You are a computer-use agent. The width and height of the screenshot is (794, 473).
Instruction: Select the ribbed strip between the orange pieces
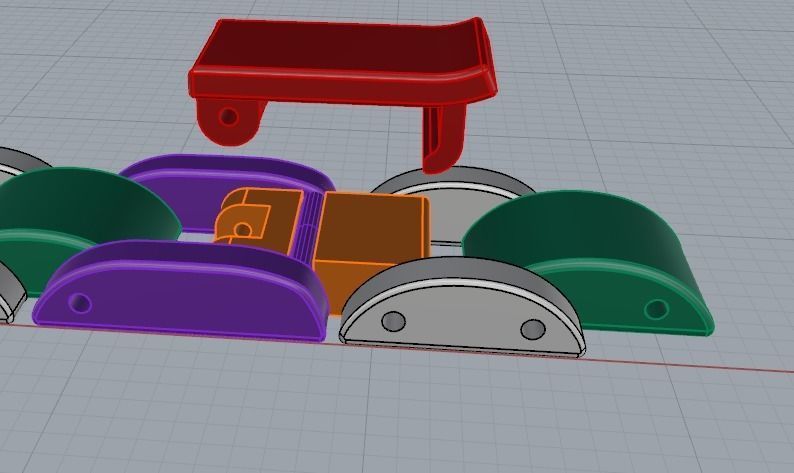[x=307, y=227]
